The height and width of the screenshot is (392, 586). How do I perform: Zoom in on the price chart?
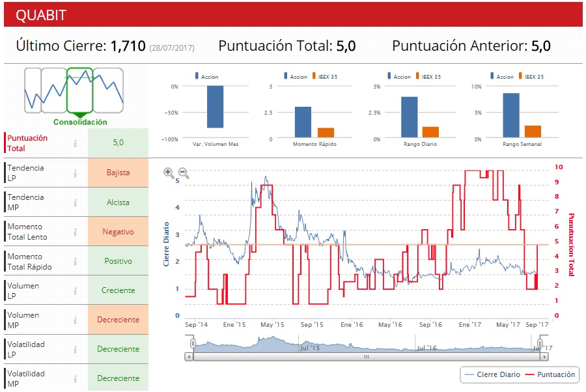tap(169, 173)
